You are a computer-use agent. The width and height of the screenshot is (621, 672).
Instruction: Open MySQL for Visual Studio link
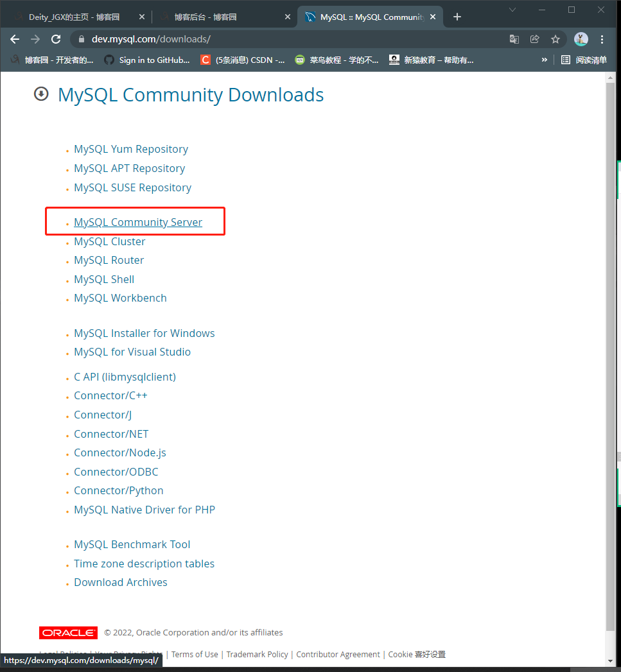132,352
